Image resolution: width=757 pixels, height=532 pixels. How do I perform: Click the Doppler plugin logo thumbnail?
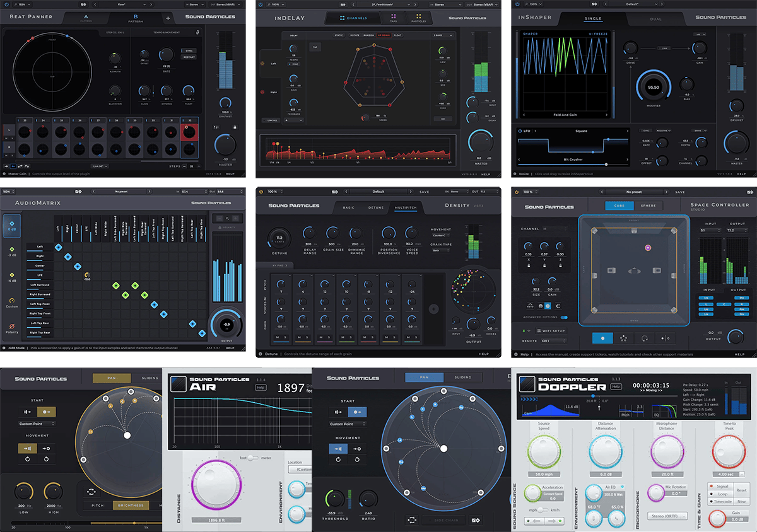coord(527,385)
